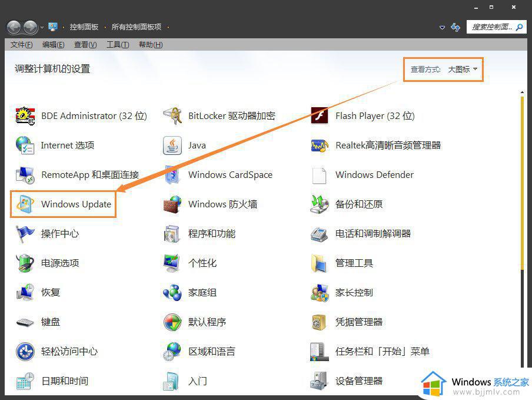
Task: Open the 个性化 monitor icon
Action: [172, 263]
